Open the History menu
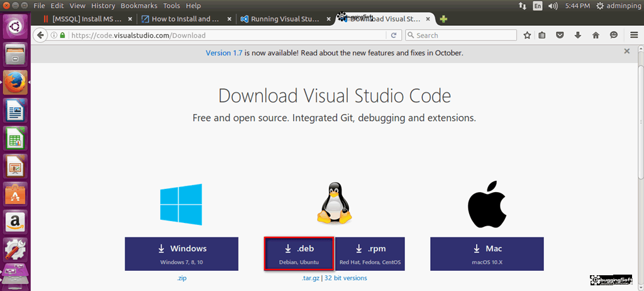This screenshot has width=644, height=291. 103,6
